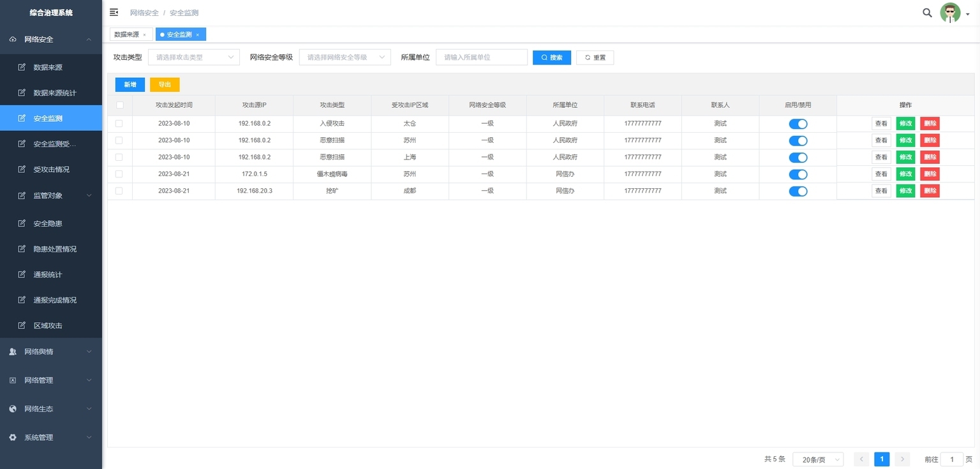Click the sidebar collapse hamburger icon
The height and width of the screenshot is (469, 980).
coord(114,13)
